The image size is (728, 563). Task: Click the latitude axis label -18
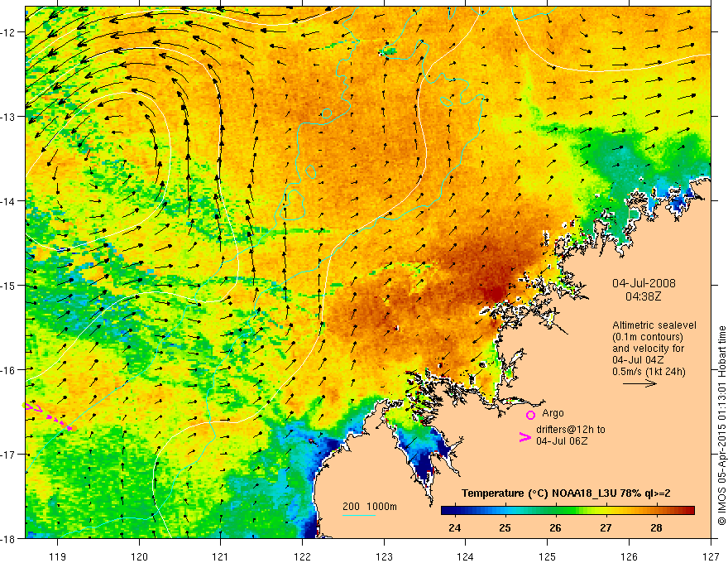point(8,539)
